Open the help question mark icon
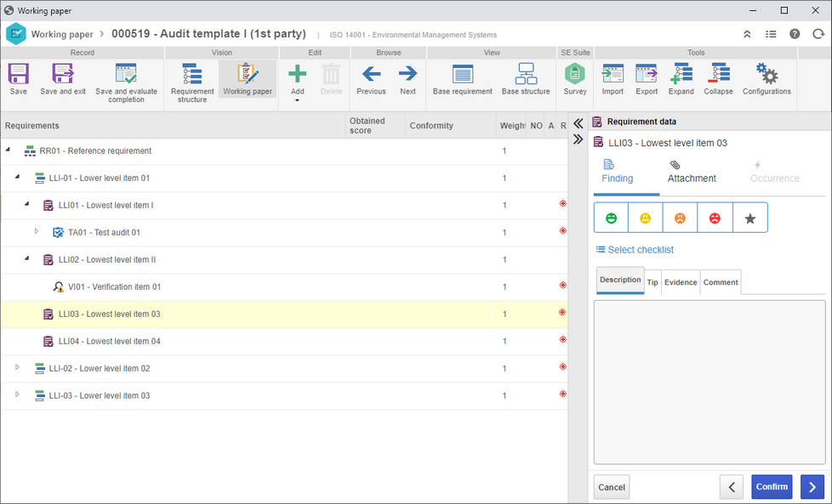Screen dimensions: 832x504 (x=795, y=34)
